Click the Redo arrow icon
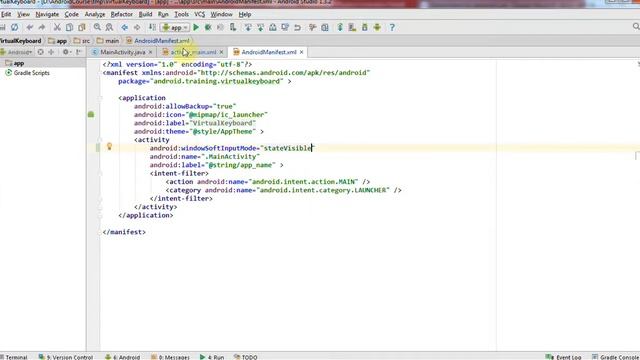640x360 pixels. coord(42,27)
